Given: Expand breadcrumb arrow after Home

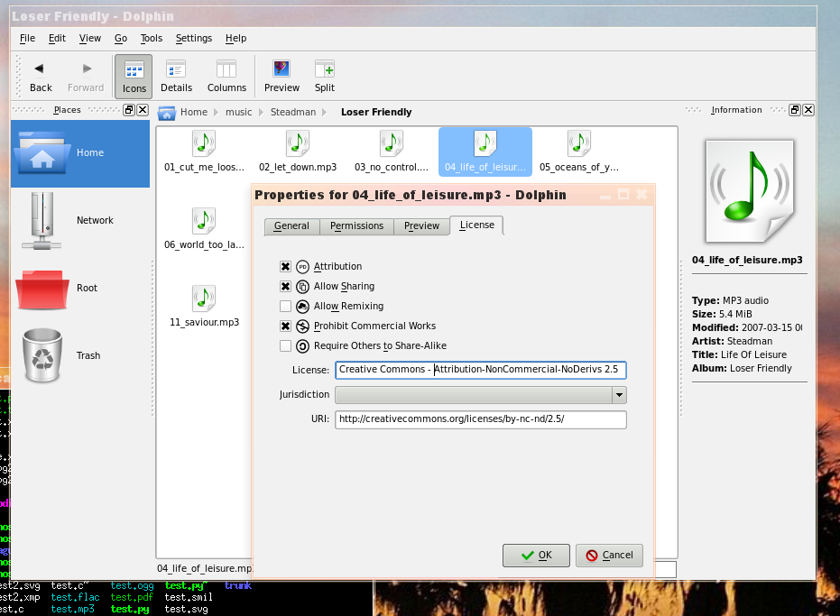Looking at the screenshot, I should point(217,113).
